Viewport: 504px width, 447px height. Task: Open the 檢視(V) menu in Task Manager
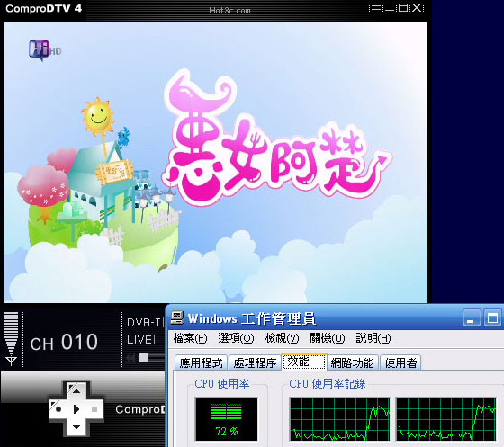[x=282, y=338]
